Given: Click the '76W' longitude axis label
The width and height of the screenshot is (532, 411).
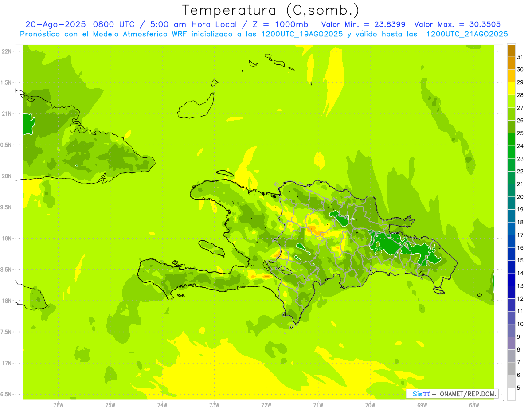Looking at the screenshot, I should coord(58,405).
